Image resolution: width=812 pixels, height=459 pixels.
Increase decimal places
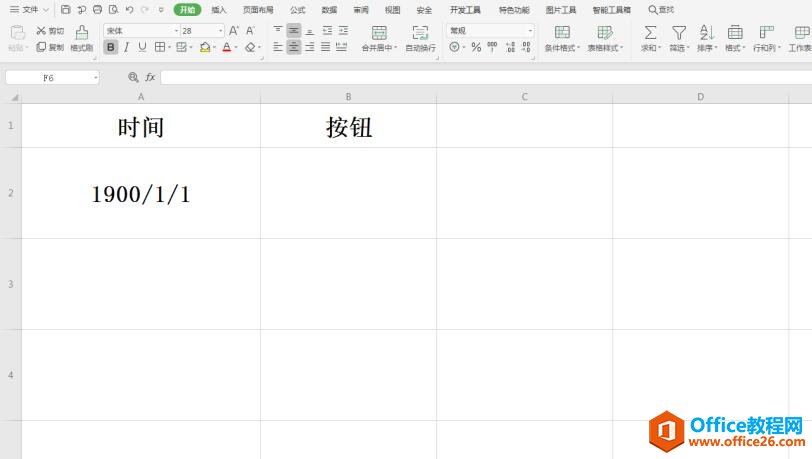[x=511, y=47]
